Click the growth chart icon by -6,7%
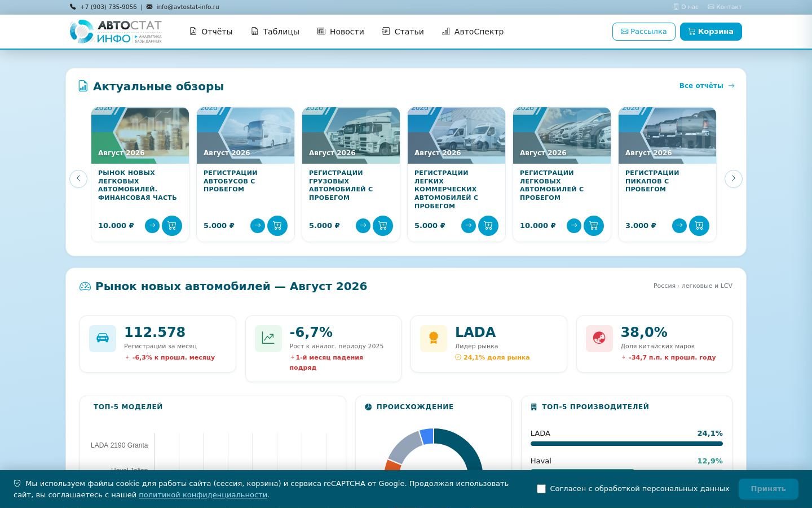This screenshot has height=508, width=812. tap(268, 339)
